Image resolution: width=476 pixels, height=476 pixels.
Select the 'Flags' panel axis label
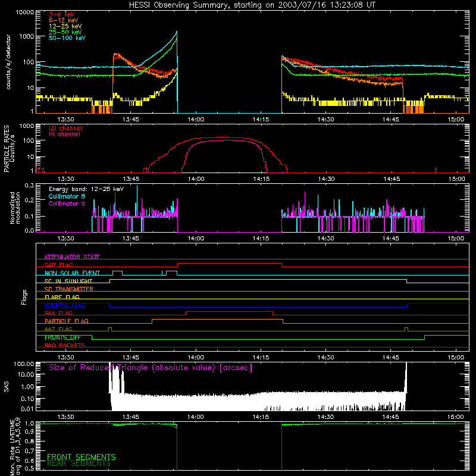click(x=24, y=297)
